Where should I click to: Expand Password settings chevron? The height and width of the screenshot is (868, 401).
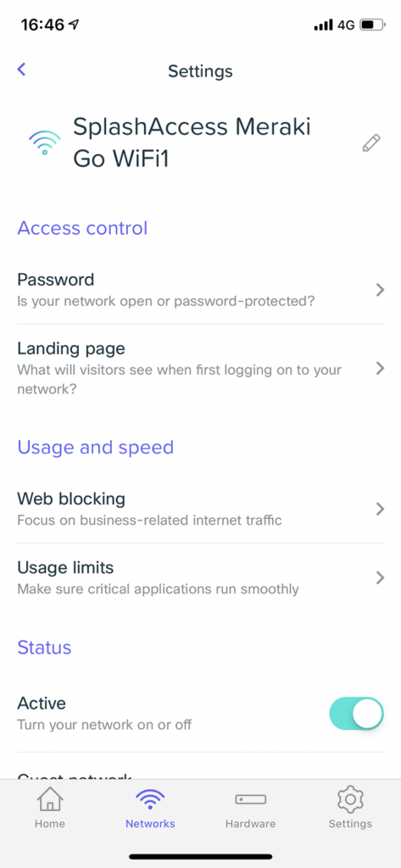click(x=380, y=290)
